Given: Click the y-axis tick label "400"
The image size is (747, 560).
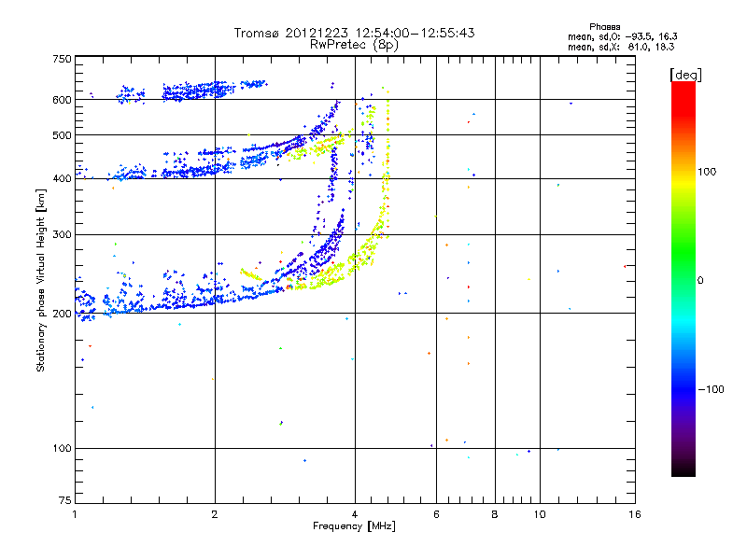Looking at the screenshot, I should [63, 178].
